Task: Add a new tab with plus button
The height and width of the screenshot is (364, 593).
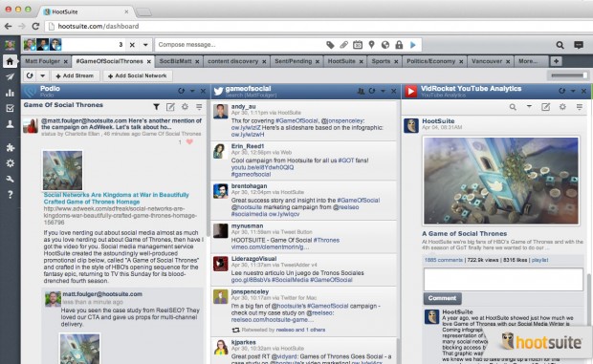Action: pyautogui.click(x=556, y=61)
